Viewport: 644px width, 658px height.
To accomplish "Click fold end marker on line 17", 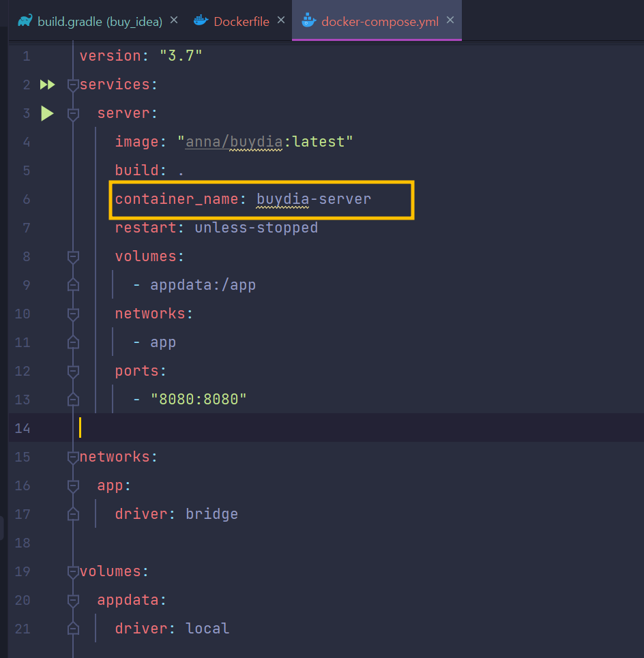I will coord(73,514).
